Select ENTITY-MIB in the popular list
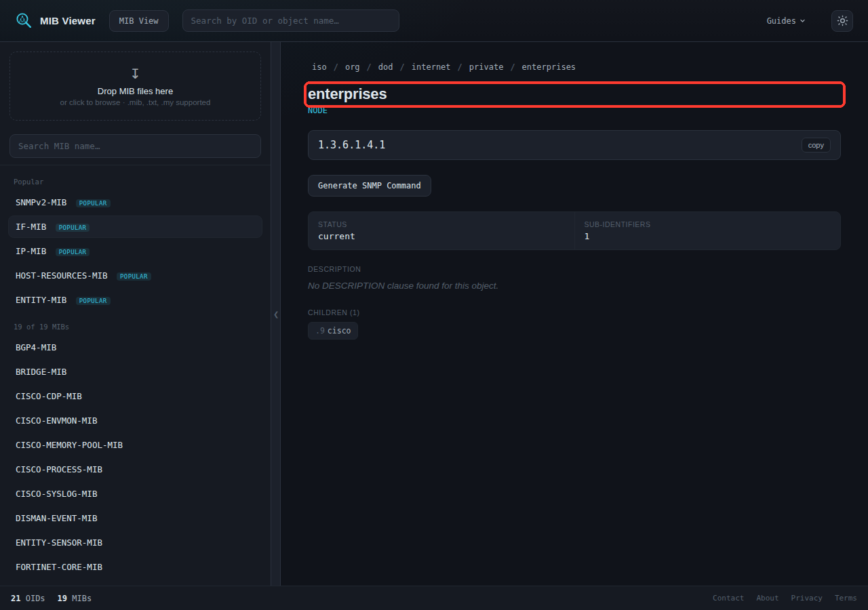 135,300
